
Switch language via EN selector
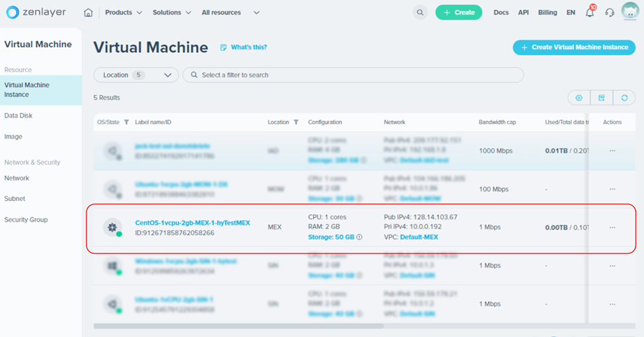pyautogui.click(x=571, y=13)
